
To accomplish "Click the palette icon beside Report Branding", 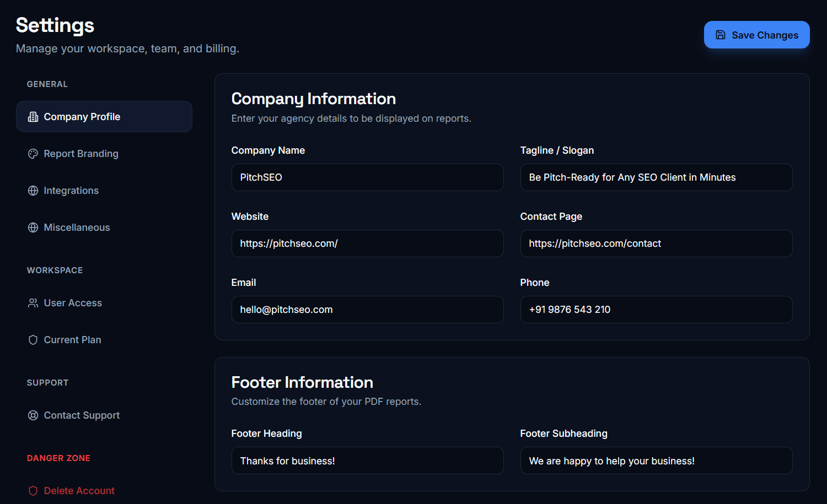I will pyautogui.click(x=33, y=154).
